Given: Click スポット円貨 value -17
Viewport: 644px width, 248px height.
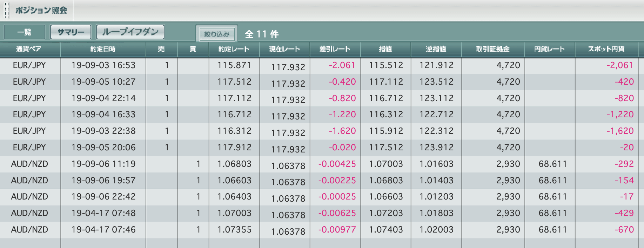Looking at the screenshot, I should pos(626,197).
